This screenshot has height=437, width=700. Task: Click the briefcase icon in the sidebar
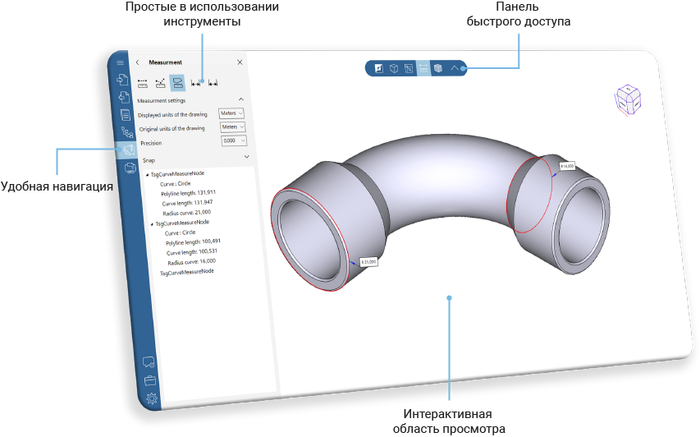(150, 380)
